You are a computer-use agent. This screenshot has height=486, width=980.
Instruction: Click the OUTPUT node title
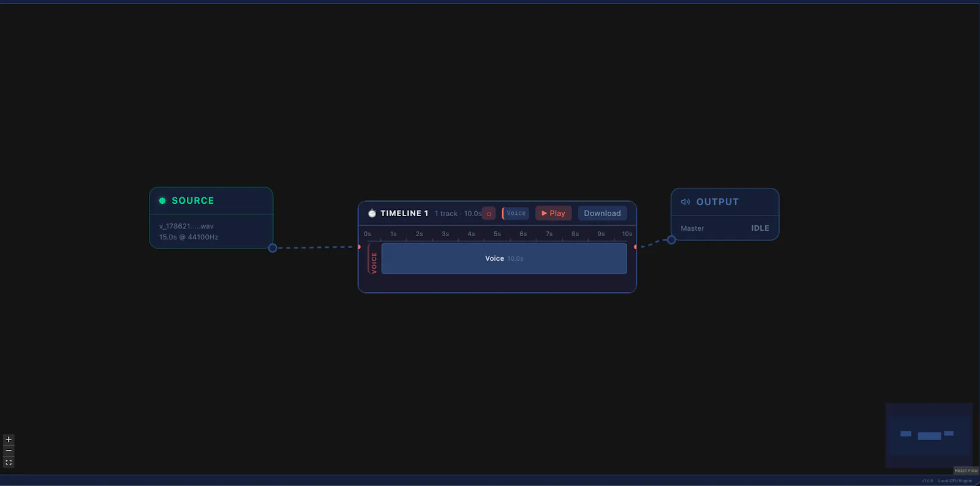tap(717, 202)
